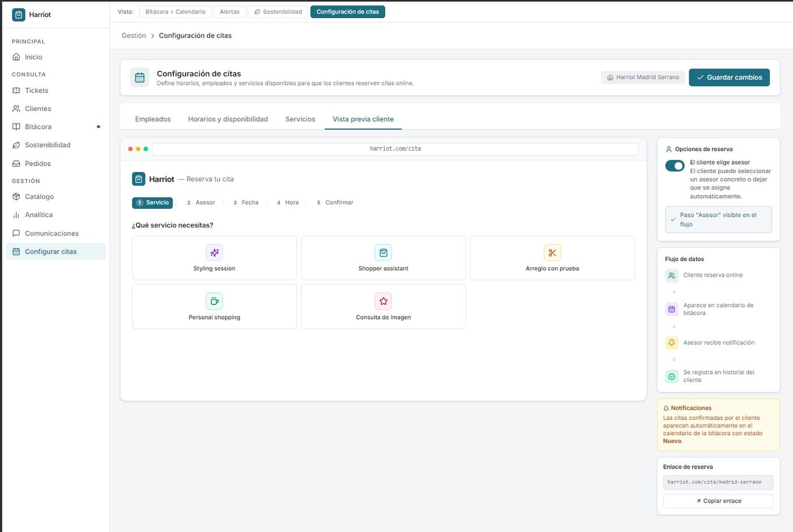Switch to the Empleados tab
Image resolution: width=793 pixels, height=532 pixels.
coord(153,119)
